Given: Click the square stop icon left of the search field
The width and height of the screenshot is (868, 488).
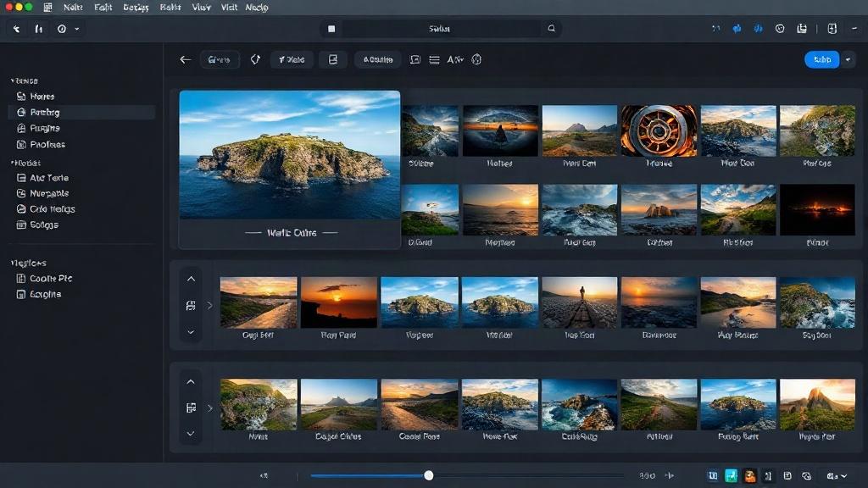Looking at the screenshot, I should [x=331, y=29].
